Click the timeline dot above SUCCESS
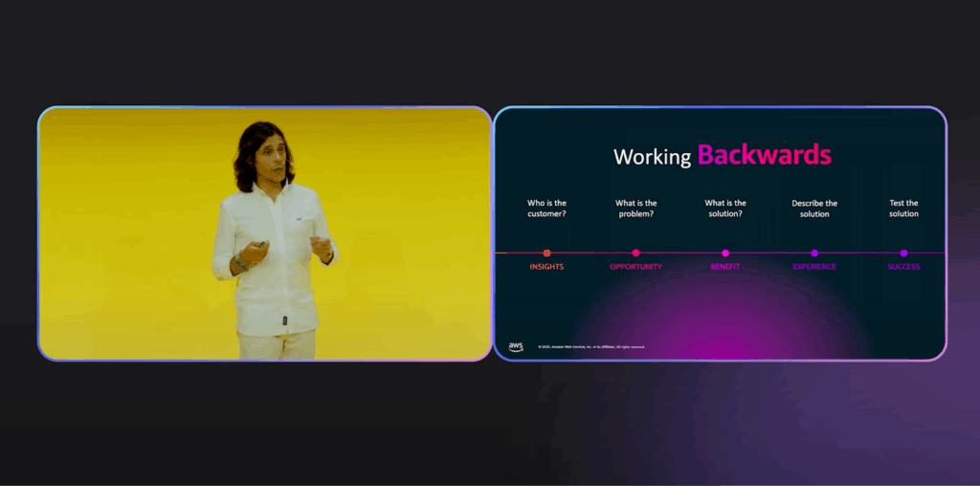Viewport: 980px width, 486px height. [x=903, y=253]
